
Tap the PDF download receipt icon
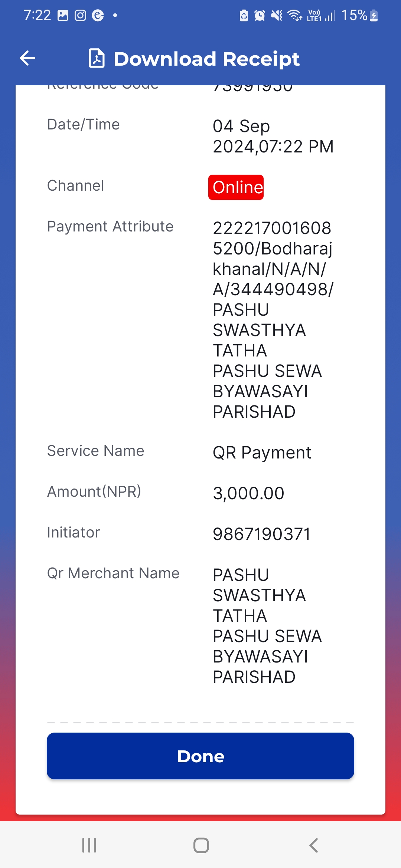[x=97, y=58]
